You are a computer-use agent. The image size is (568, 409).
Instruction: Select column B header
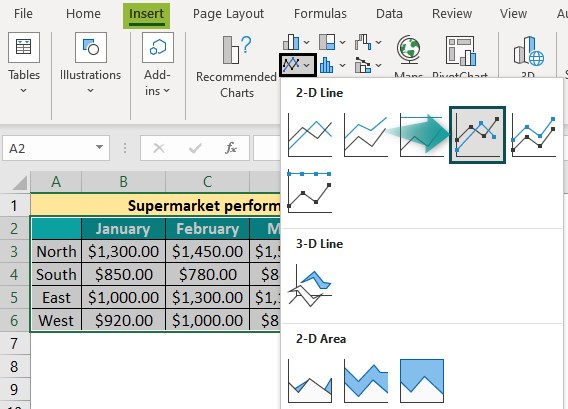pos(124,181)
